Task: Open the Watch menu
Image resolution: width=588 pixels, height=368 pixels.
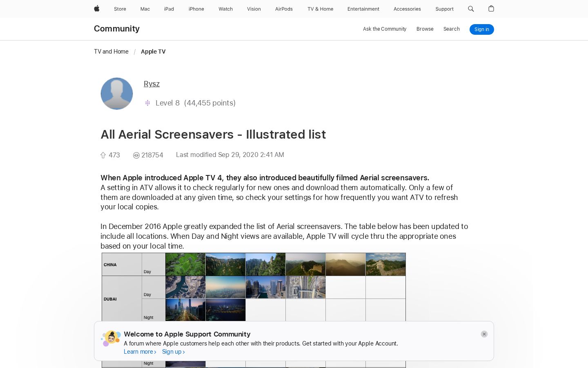Action: [x=226, y=9]
